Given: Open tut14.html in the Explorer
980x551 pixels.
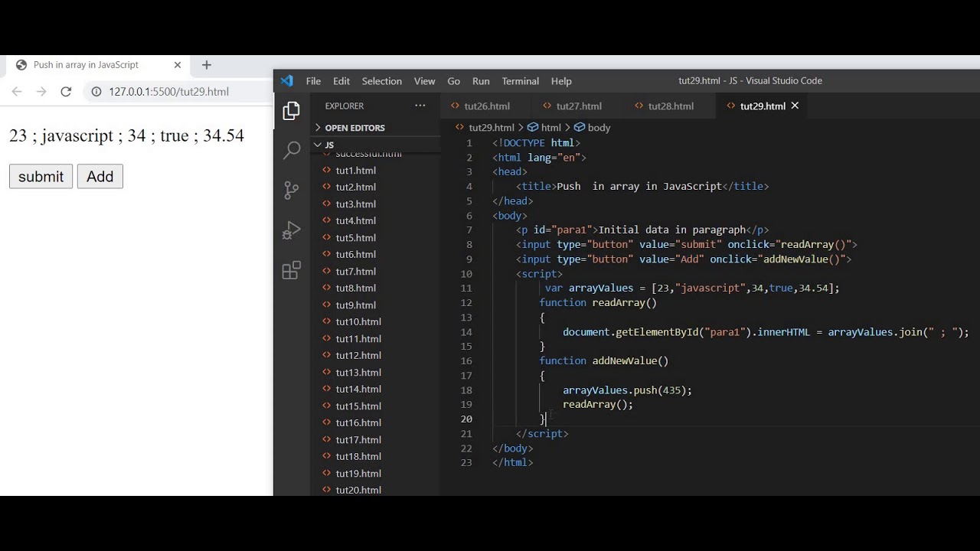Looking at the screenshot, I should [358, 389].
